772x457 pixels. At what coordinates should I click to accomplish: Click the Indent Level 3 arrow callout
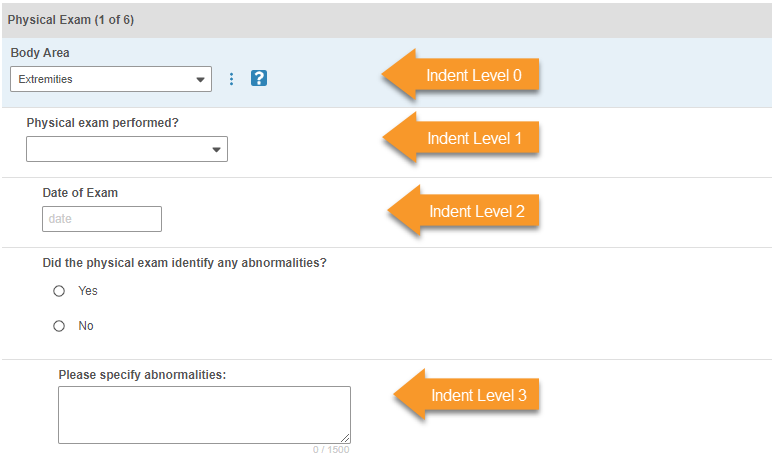467,395
